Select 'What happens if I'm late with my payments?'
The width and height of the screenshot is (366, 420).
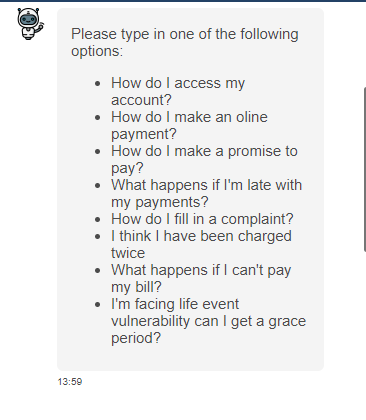point(206,193)
